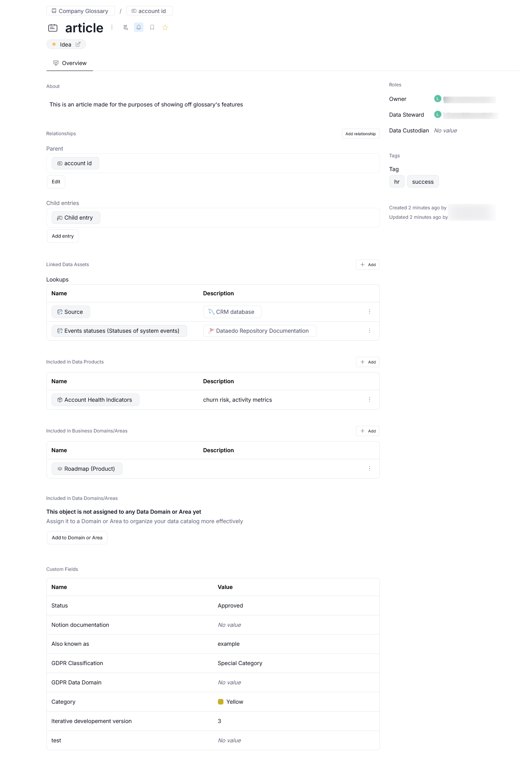The width and height of the screenshot is (532, 766).
Task: Go to Company Glossary breadcrumb
Action: (80, 11)
